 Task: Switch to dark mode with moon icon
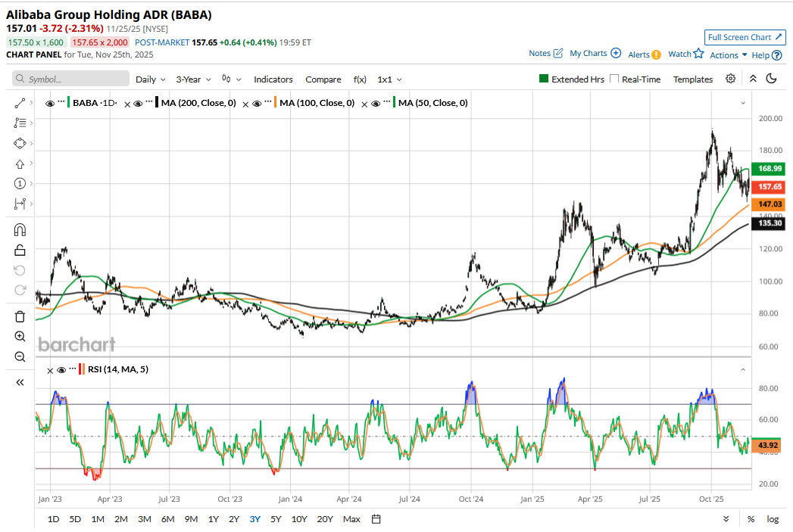click(772, 79)
